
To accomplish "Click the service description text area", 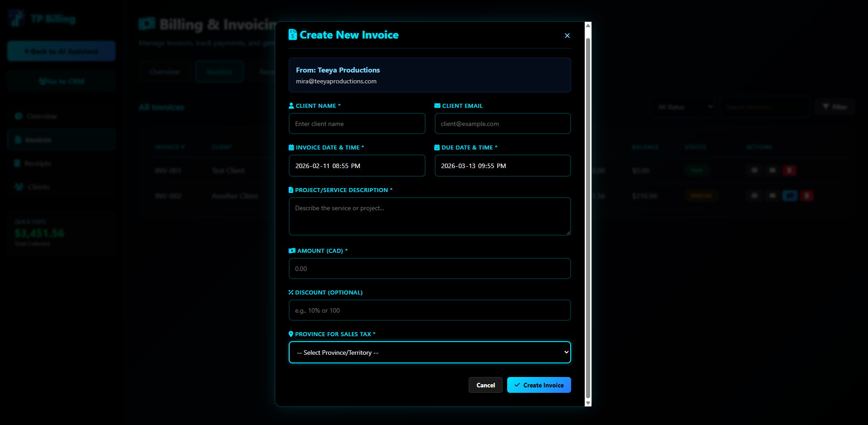I will click(429, 216).
